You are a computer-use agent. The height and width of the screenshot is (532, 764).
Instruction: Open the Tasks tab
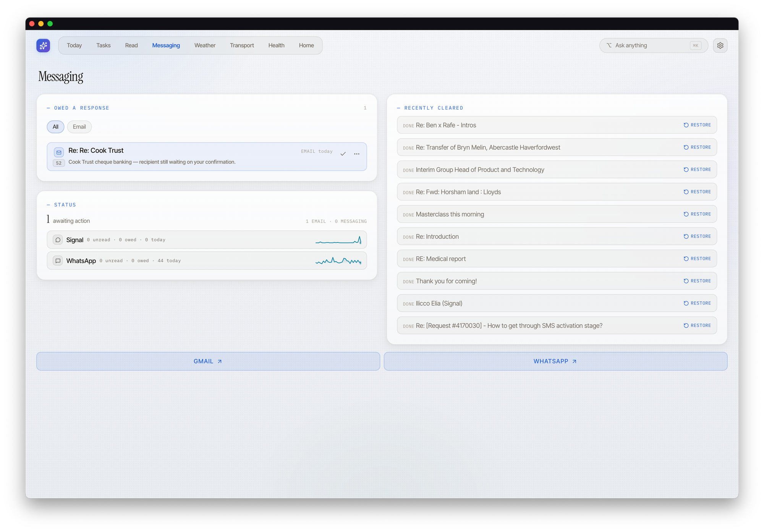[x=103, y=45]
